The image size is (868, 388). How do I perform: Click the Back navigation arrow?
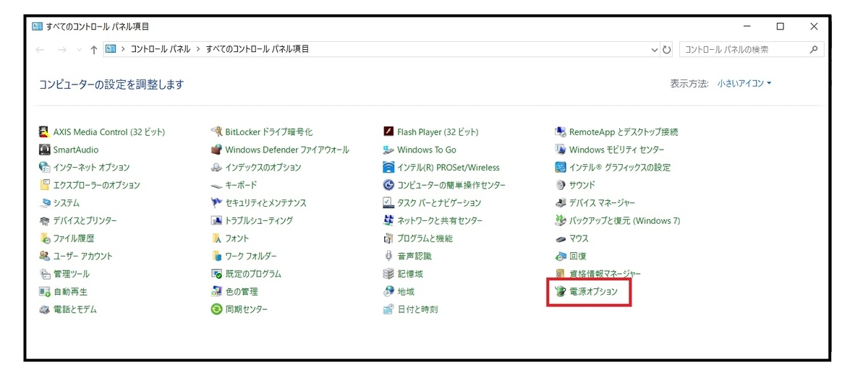point(41,50)
